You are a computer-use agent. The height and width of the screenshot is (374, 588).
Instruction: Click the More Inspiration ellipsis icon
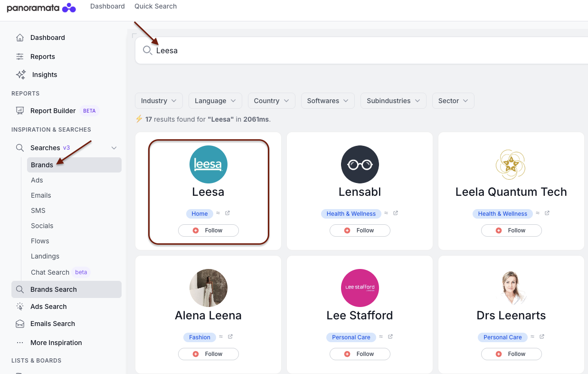pyautogui.click(x=20, y=343)
